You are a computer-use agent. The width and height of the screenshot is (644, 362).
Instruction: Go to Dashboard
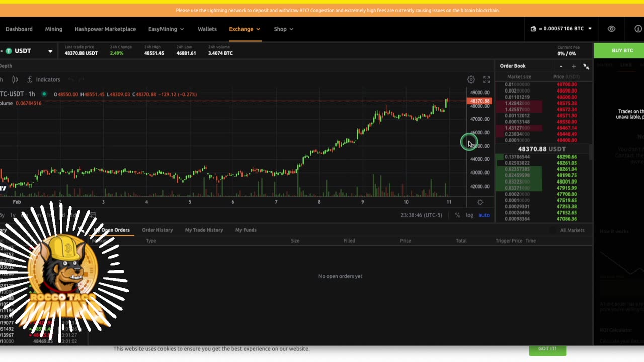click(19, 29)
